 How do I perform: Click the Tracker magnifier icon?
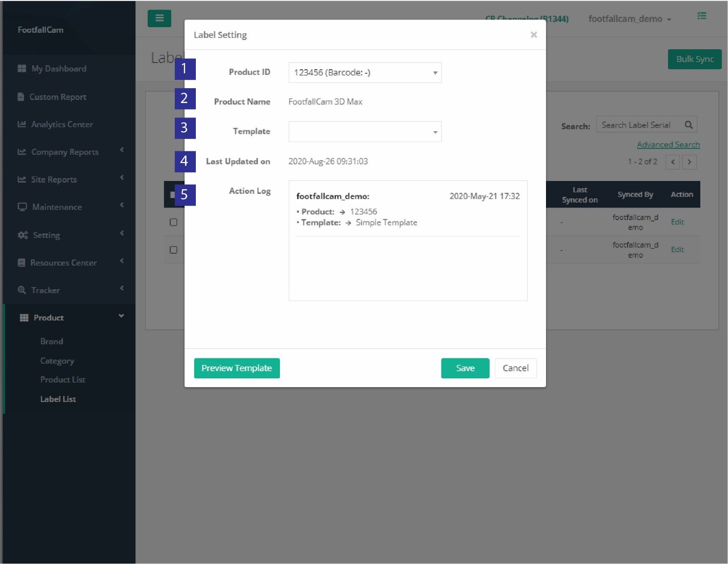coord(22,290)
